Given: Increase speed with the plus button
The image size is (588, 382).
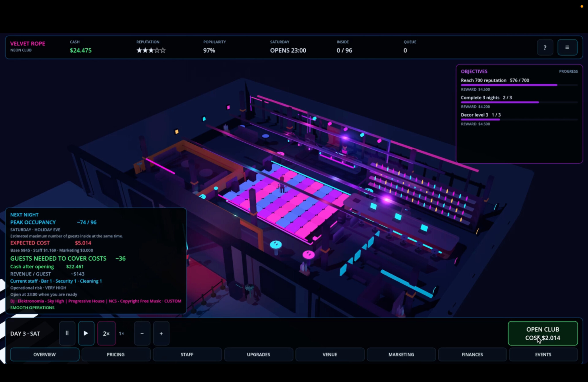Looking at the screenshot, I should 161,333.
